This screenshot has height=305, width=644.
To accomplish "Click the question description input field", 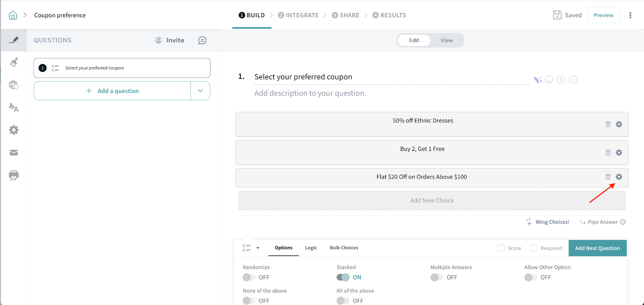I will [310, 93].
